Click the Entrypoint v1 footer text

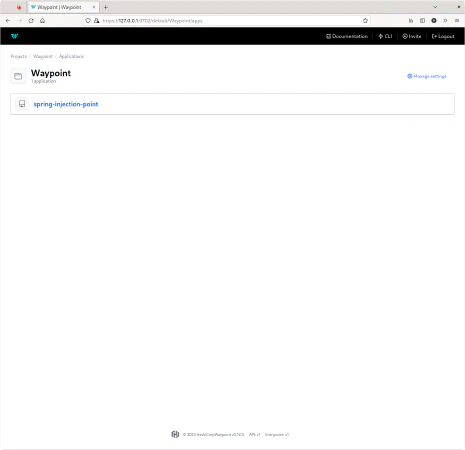(x=277, y=434)
